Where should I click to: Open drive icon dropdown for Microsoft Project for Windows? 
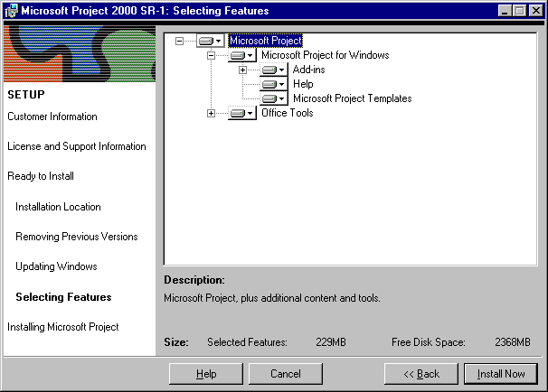click(241, 55)
